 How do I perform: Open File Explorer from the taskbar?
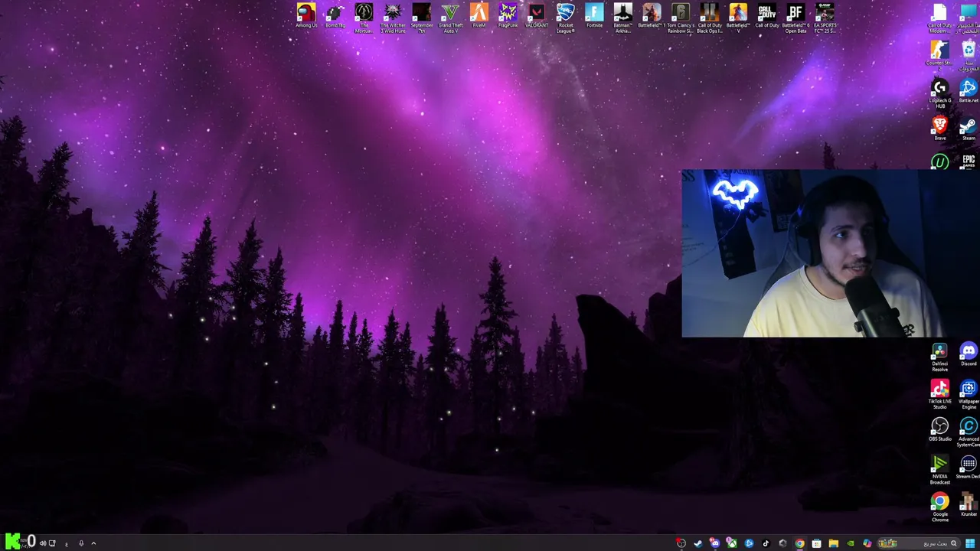pyautogui.click(x=833, y=543)
